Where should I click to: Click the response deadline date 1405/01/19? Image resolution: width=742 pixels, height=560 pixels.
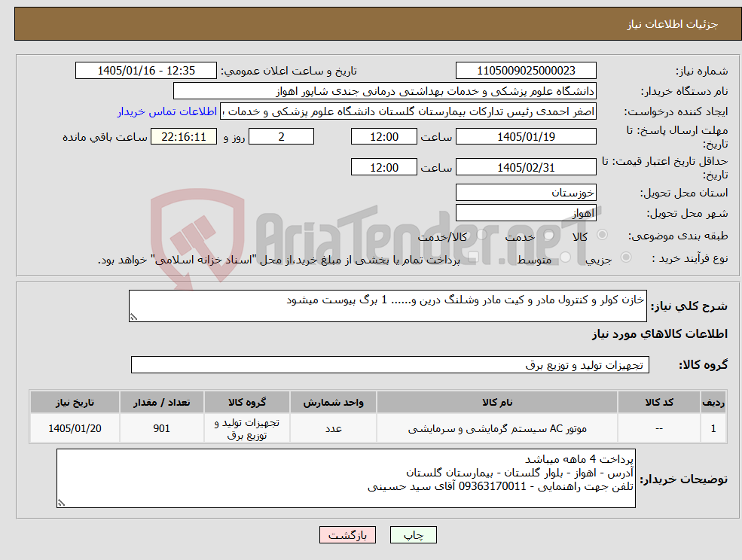tap(526, 137)
